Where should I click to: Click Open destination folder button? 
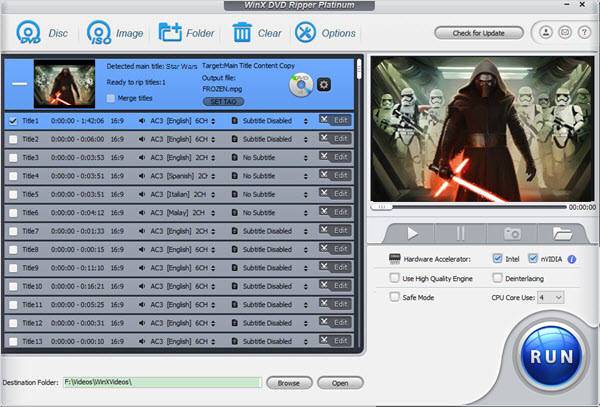340,383
